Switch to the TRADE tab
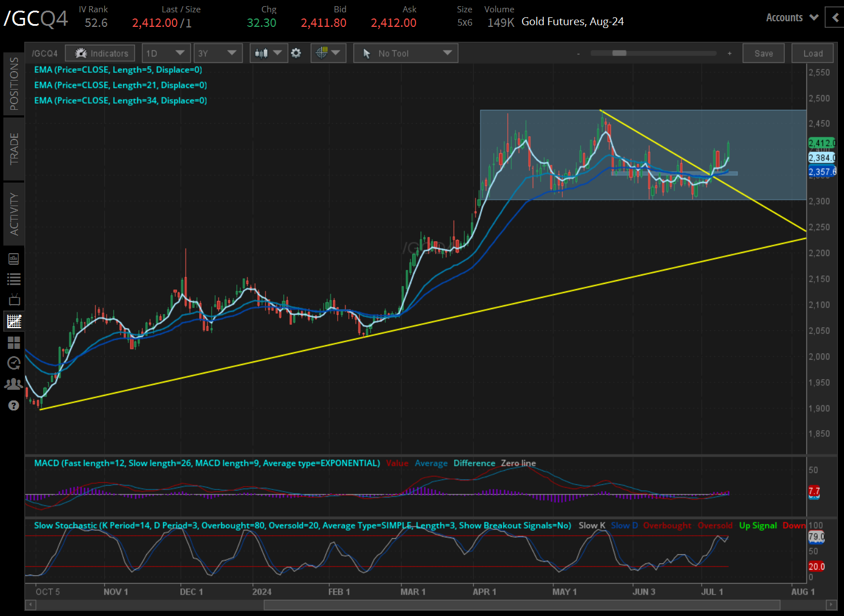This screenshot has width=844, height=616. pos(13,149)
